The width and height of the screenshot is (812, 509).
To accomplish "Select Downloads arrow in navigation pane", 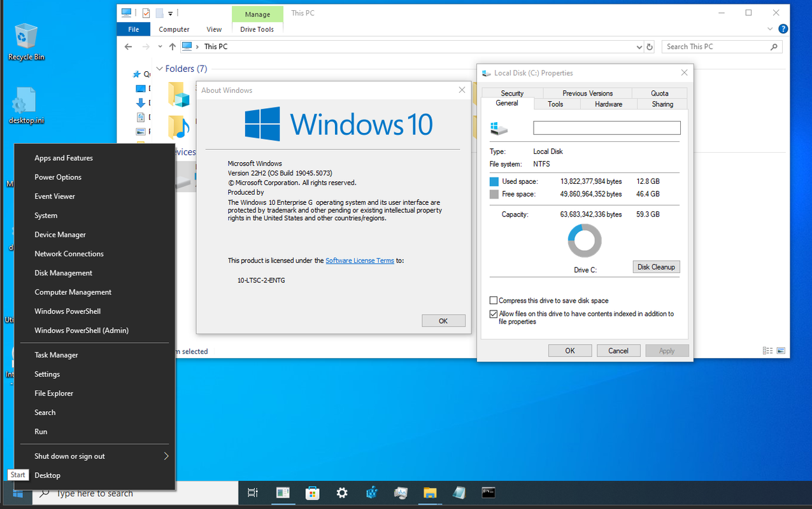I will (141, 102).
